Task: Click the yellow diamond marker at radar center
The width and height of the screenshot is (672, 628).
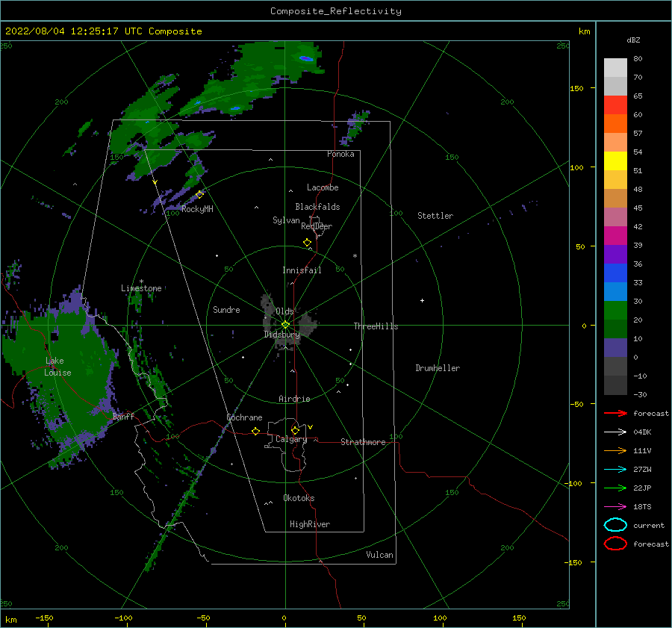Action: 285,325
